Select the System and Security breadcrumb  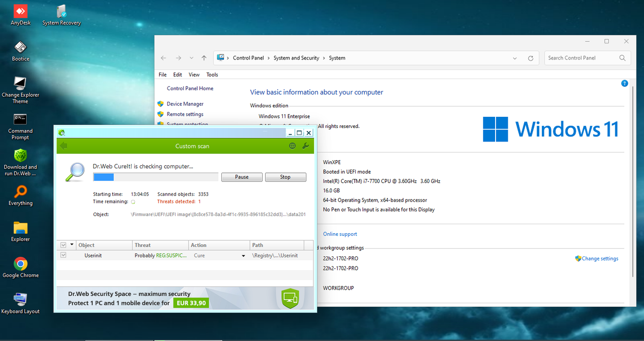[296, 58]
